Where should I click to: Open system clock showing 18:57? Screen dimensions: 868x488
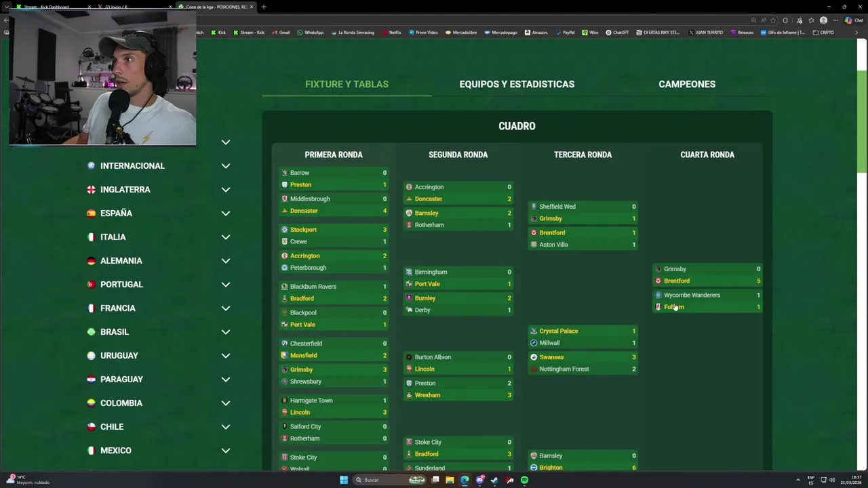pos(851,480)
